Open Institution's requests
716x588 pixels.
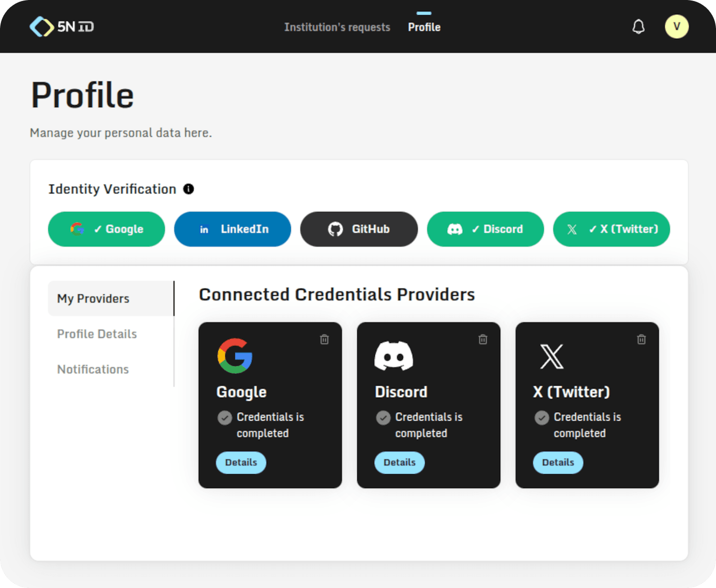tap(337, 27)
